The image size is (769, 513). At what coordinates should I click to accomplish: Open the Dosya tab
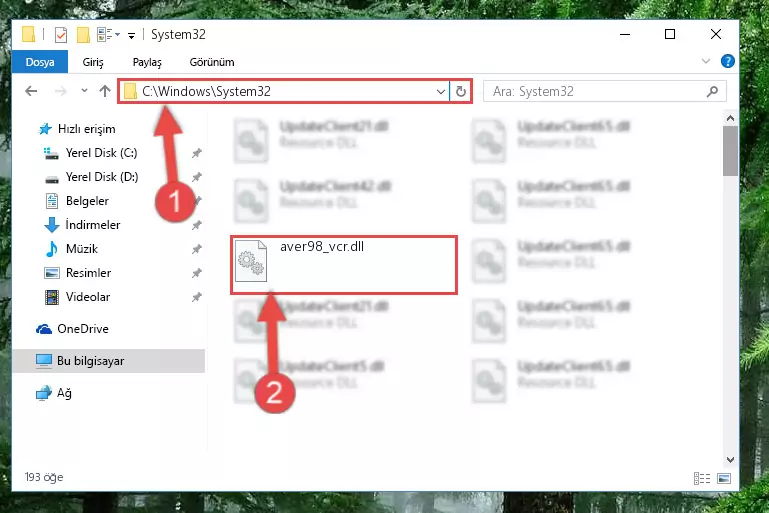[40, 62]
